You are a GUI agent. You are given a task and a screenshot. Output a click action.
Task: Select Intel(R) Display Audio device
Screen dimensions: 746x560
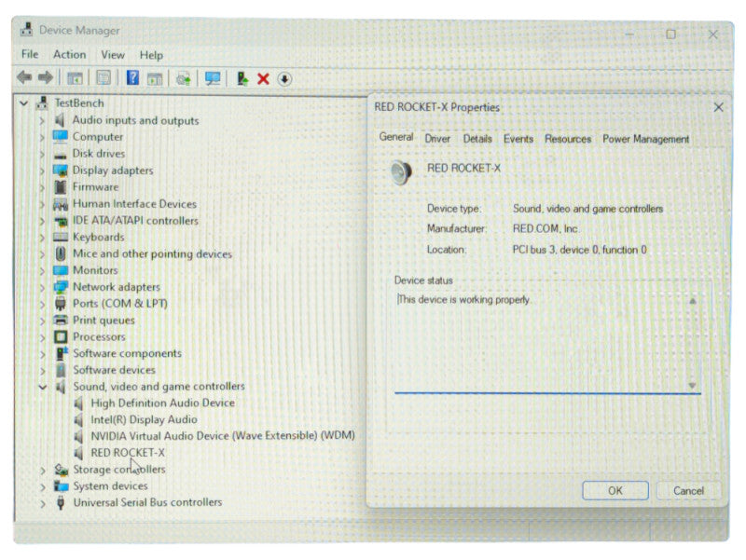[x=144, y=419]
